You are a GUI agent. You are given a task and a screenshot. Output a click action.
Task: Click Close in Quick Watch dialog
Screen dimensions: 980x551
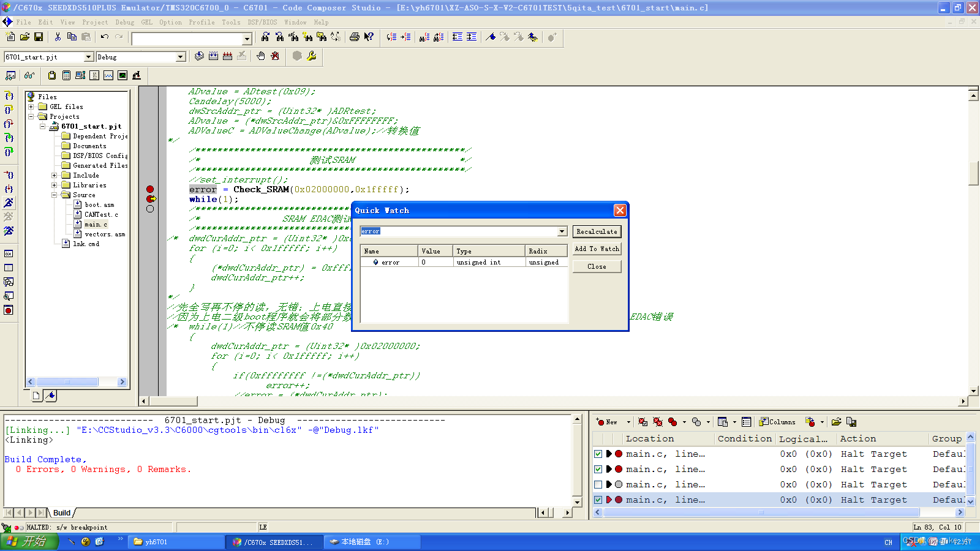point(597,266)
